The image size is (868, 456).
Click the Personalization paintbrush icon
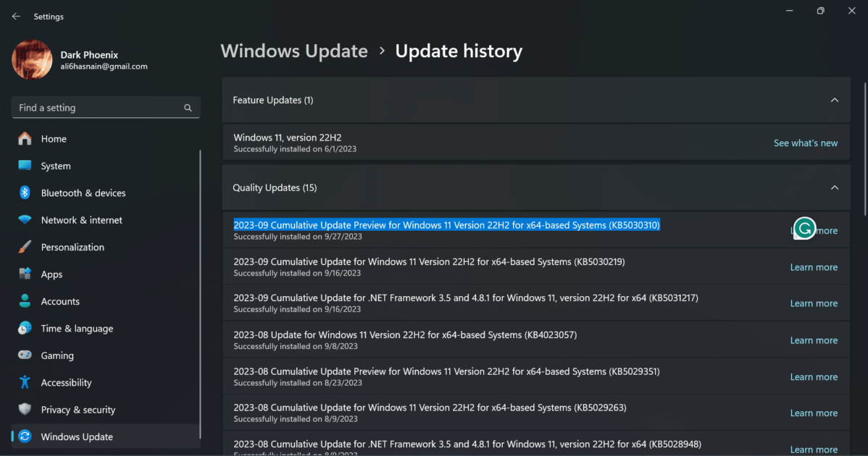[25, 248]
